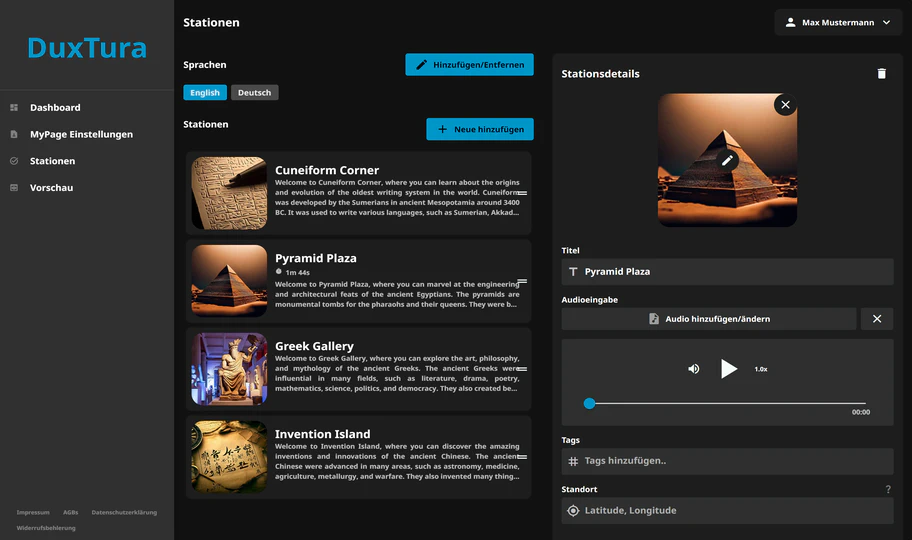The width and height of the screenshot is (912, 540).
Task: Click the Latitude, Longitude input field
Action: [x=727, y=511]
